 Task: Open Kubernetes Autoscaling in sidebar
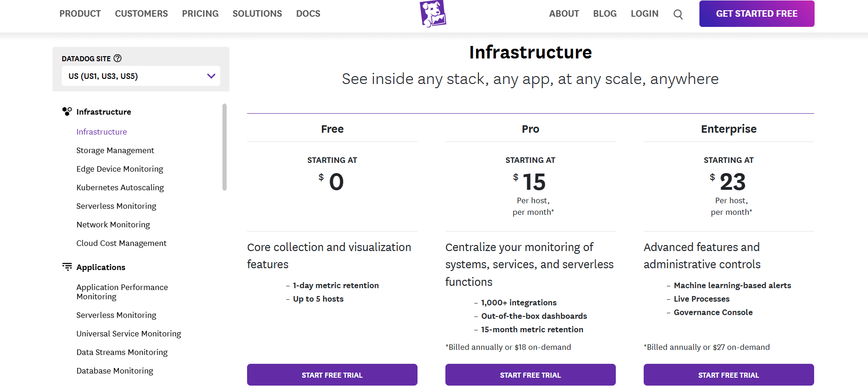coord(120,187)
